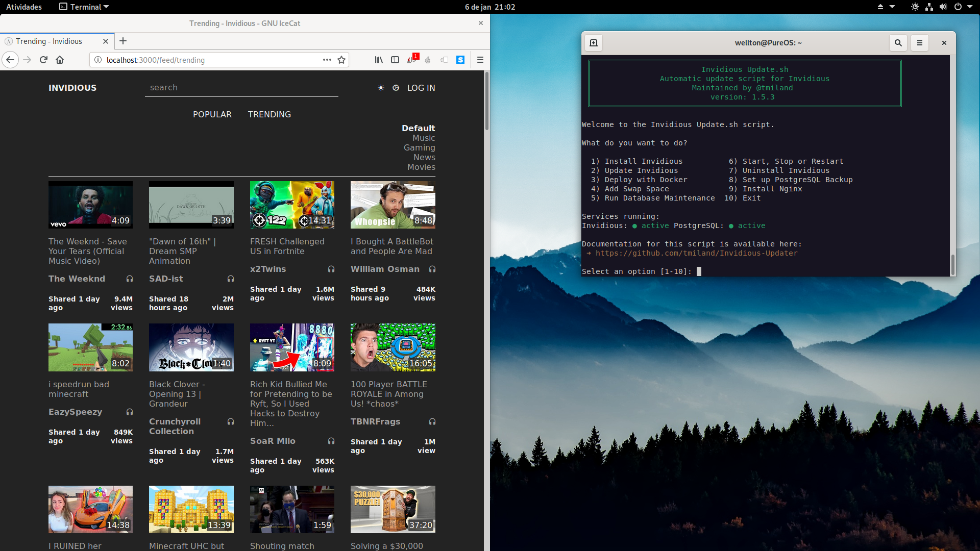Click the Invidious search field

241,88
